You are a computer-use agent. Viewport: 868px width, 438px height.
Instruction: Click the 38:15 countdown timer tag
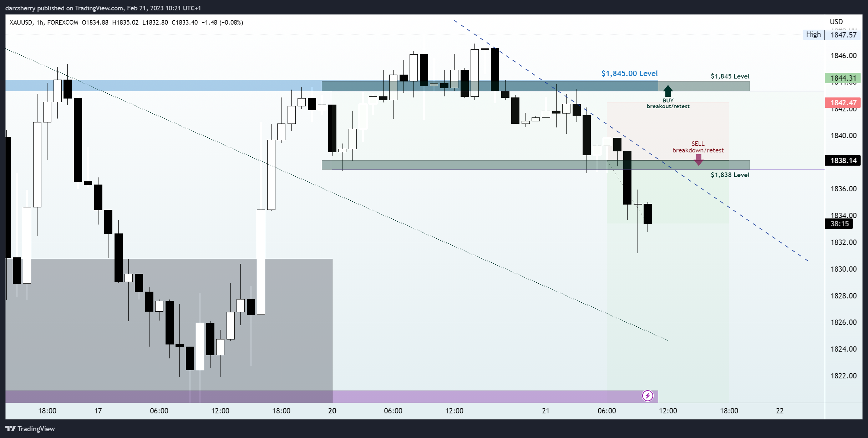[839, 224]
